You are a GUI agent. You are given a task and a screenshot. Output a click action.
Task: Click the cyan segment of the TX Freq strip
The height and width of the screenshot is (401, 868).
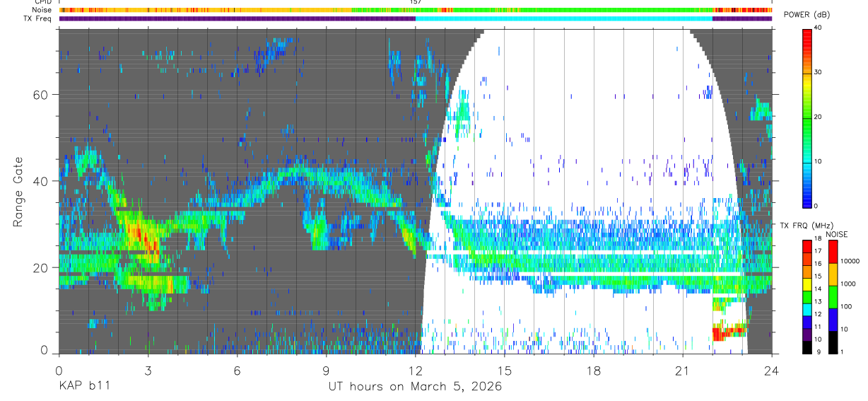pos(563,18)
